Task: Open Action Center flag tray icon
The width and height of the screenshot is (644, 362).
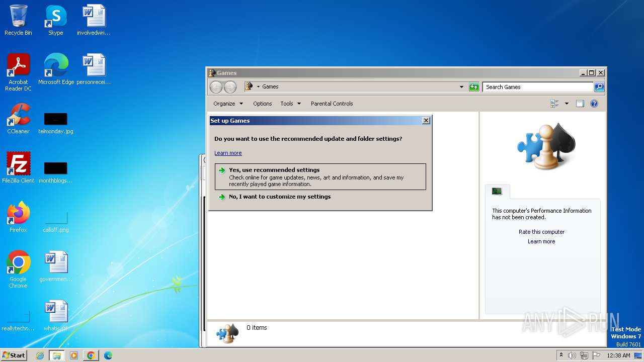Action: click(596, 355)
